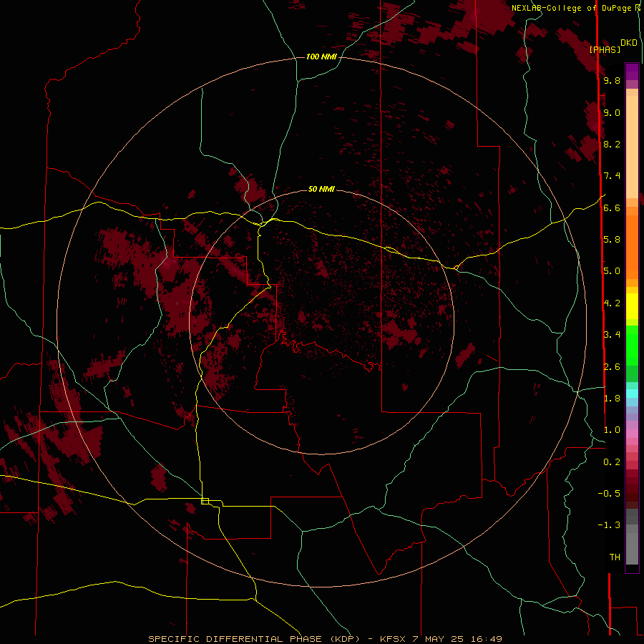Viewport: 644px width, 644px height.
Task: Click the 3.4 value on the color scale
Action: [612, 335]
